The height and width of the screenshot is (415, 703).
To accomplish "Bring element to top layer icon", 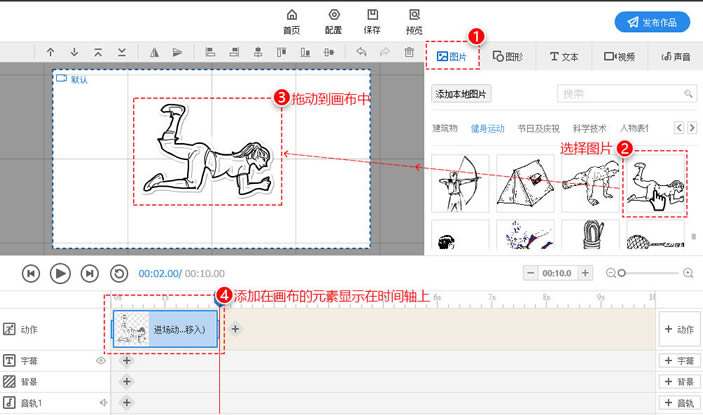I will click(98, 52).
